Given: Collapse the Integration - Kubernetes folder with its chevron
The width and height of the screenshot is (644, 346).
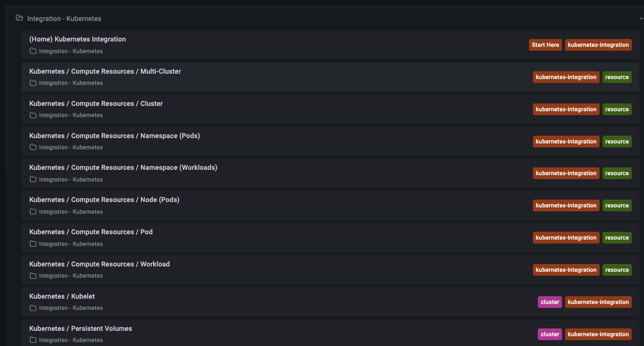Looking at the screenshot, I should coord(641,19).
